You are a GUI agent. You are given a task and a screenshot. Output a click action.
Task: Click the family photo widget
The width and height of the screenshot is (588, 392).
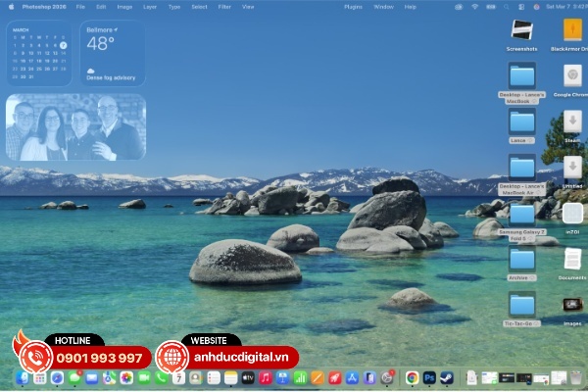(75, 126)
